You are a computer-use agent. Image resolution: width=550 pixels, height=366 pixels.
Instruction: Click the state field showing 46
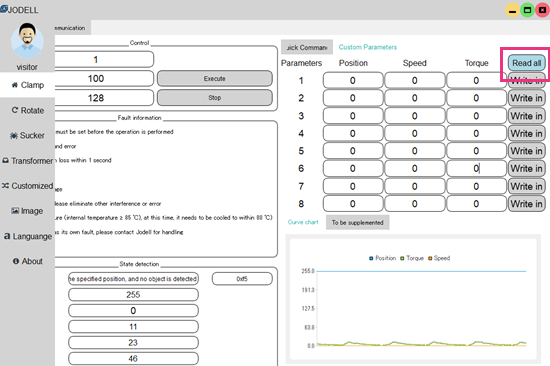pos(133,359)
